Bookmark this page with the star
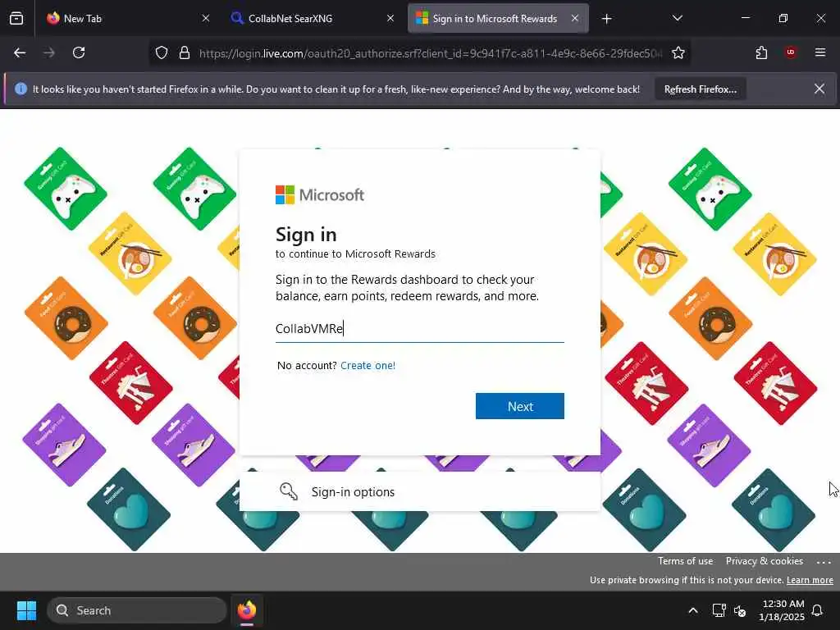The height and width of the screenshot is (630, 840). [678, 53]
